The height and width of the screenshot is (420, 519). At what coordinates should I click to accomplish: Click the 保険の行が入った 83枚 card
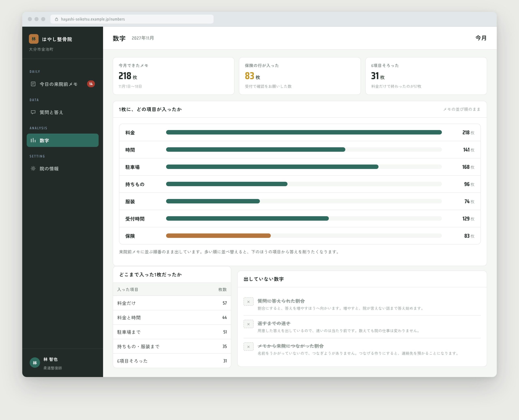click(300, 76)
